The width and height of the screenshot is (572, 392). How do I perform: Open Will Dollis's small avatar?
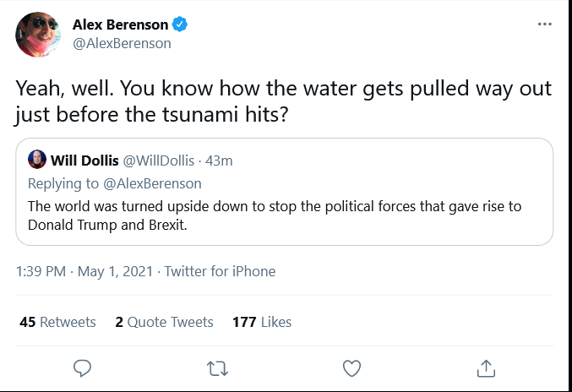(37, 160)
